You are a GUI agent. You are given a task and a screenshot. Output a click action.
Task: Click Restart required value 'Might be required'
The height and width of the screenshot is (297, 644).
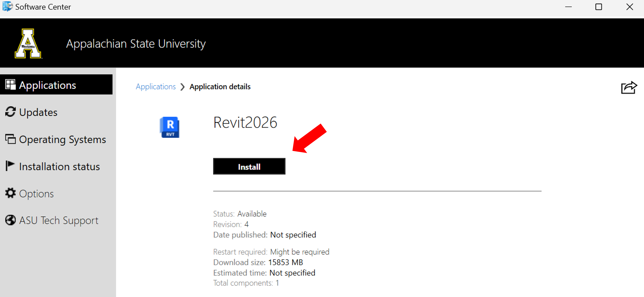300,252
